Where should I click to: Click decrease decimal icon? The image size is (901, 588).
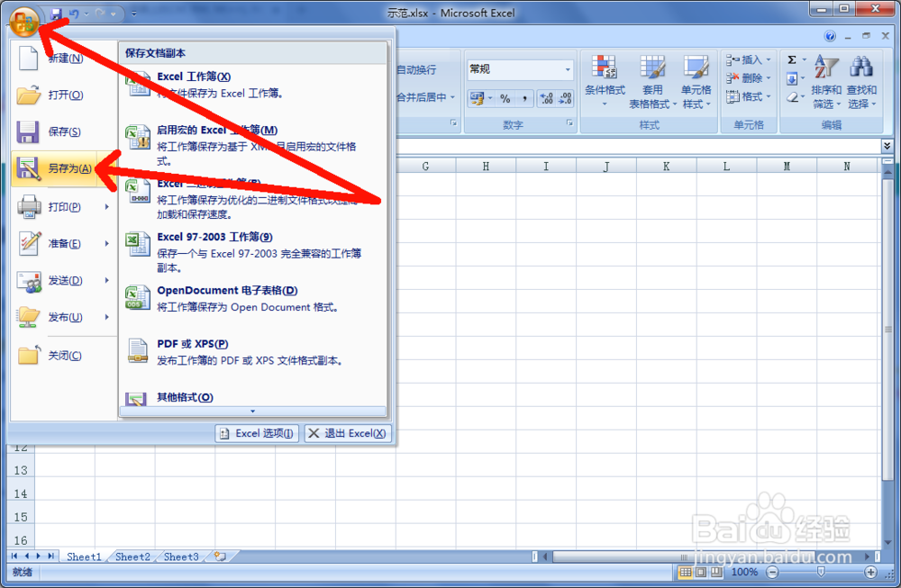565,98
